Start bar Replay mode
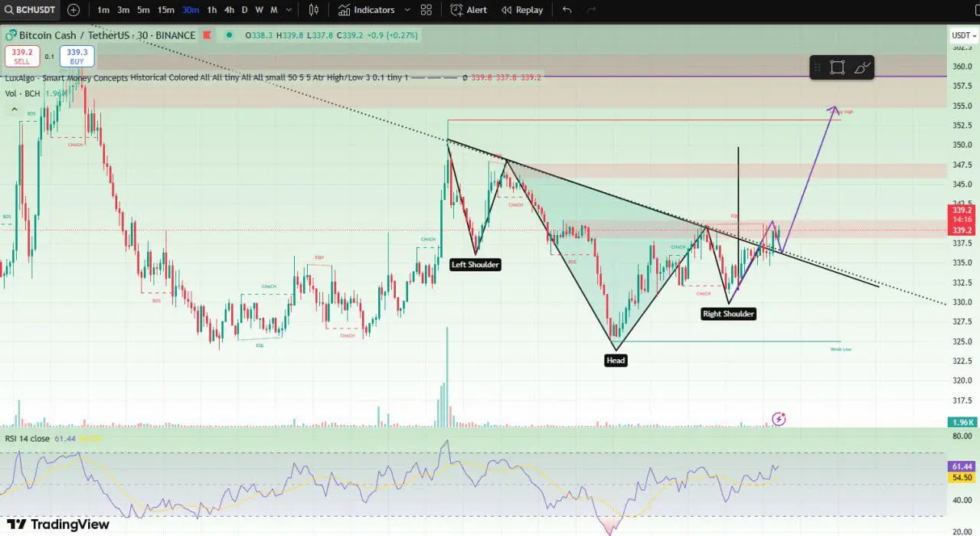 click(522, 10)
